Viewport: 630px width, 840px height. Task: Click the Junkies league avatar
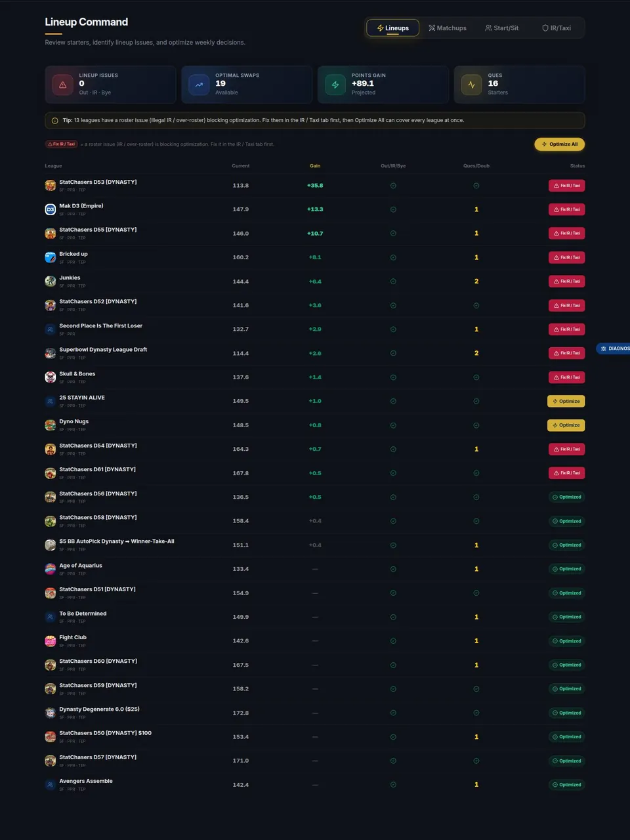[50, 282]
